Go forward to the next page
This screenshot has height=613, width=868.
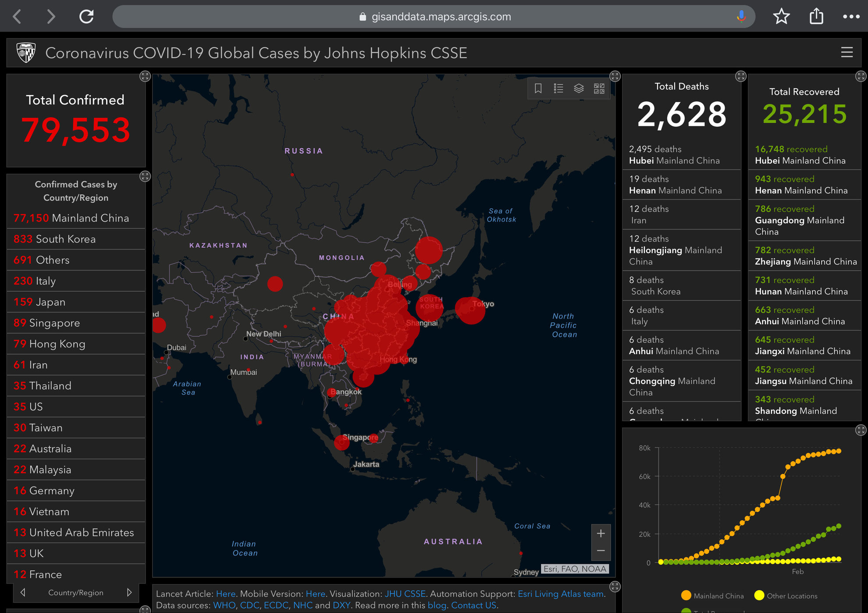(51, 17)
